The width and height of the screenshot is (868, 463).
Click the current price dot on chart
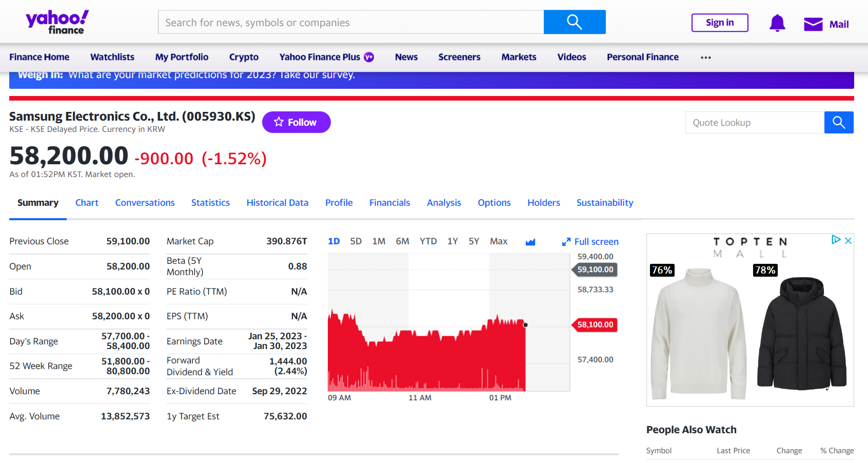tap(525, 325)
